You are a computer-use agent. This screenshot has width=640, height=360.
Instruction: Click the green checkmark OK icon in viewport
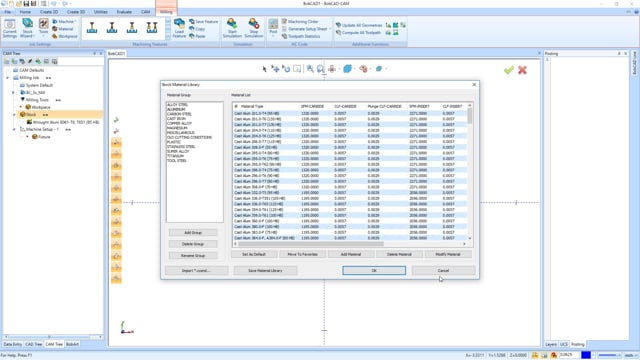(509, 70)
